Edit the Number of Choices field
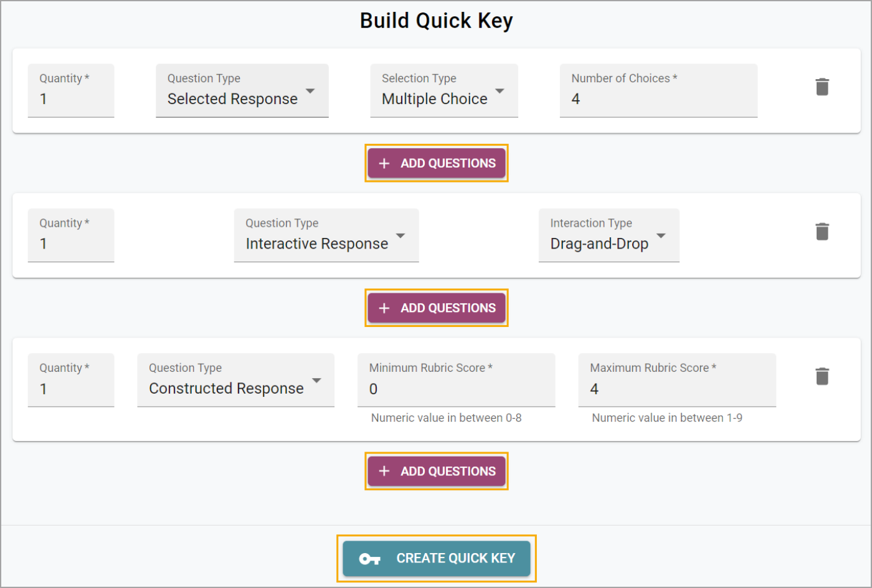This screenshot has height=588, width=872. [x=658, y=90]
